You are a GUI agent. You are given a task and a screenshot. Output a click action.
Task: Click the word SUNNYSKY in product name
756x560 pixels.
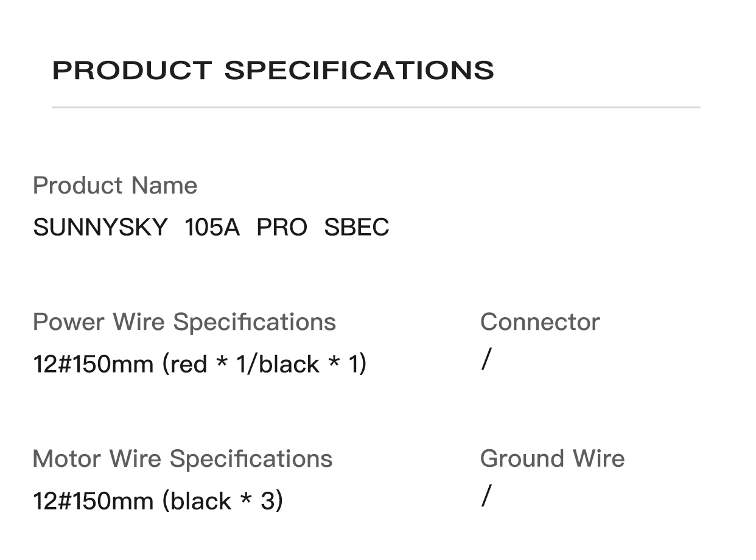pyautogui.click(x=100, y=227)
